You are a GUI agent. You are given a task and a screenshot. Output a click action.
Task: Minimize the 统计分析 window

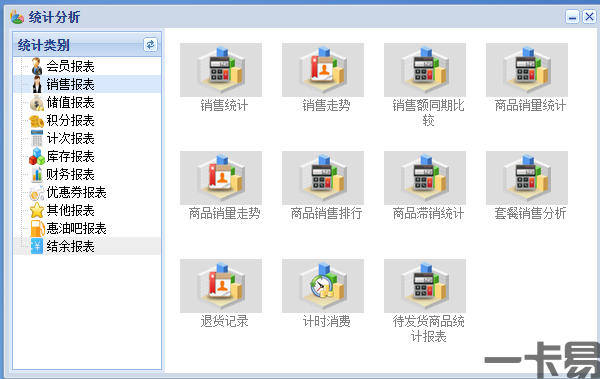[x=572, y=17]
